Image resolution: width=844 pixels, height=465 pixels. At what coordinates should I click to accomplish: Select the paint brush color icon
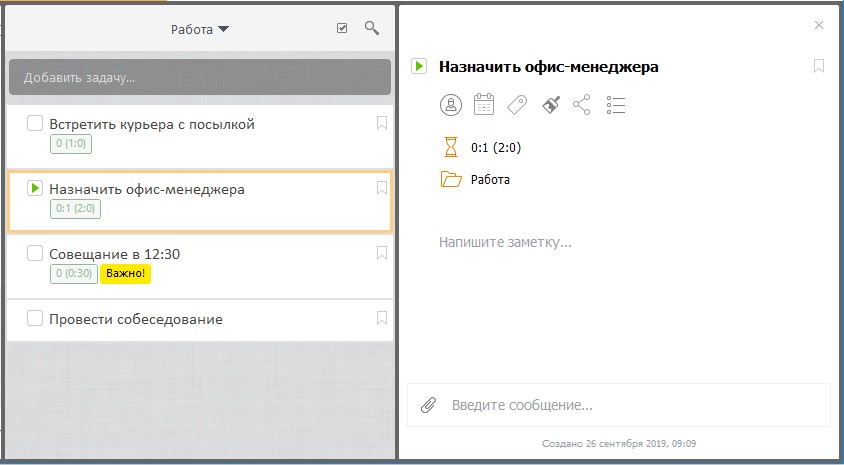coord(551,104)
